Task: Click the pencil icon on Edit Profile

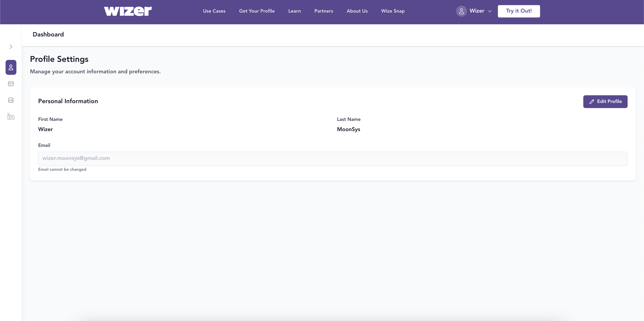Action: [x=591, y=102]
